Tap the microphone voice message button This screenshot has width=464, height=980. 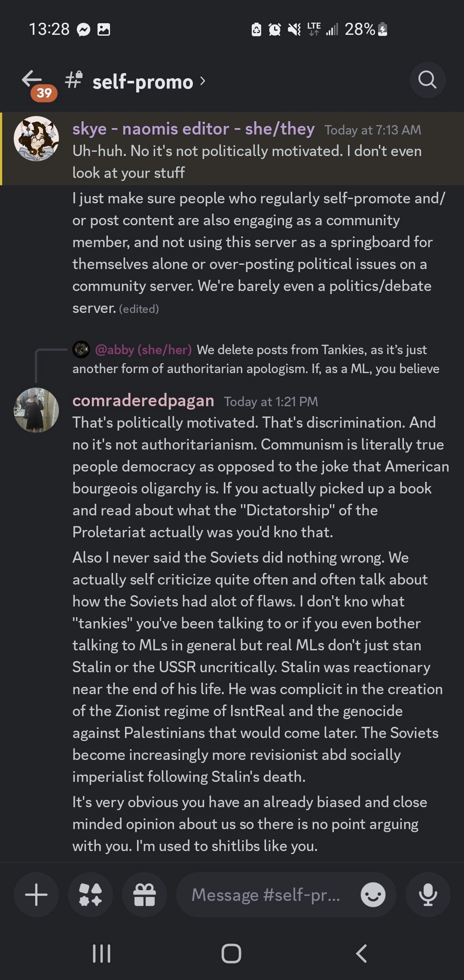[x=428, y=894]
